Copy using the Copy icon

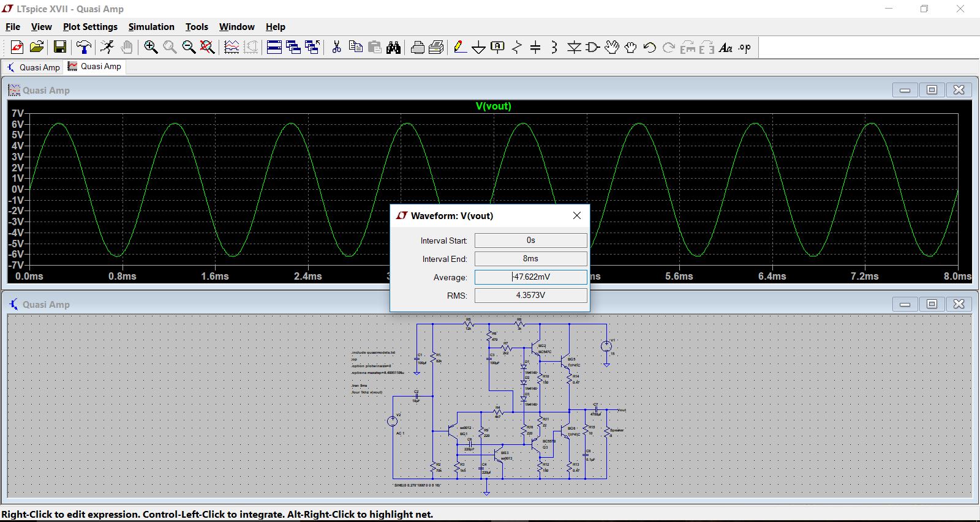(x=355, y=47)
